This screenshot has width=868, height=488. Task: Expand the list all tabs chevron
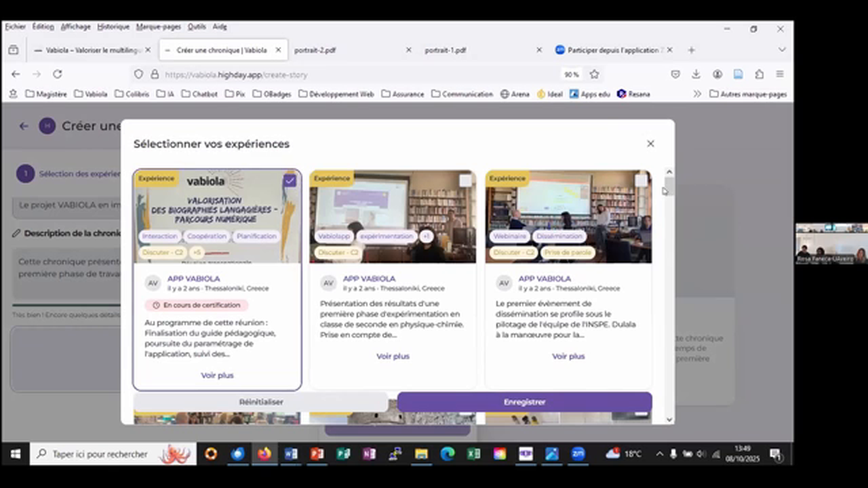coord(781,50)
